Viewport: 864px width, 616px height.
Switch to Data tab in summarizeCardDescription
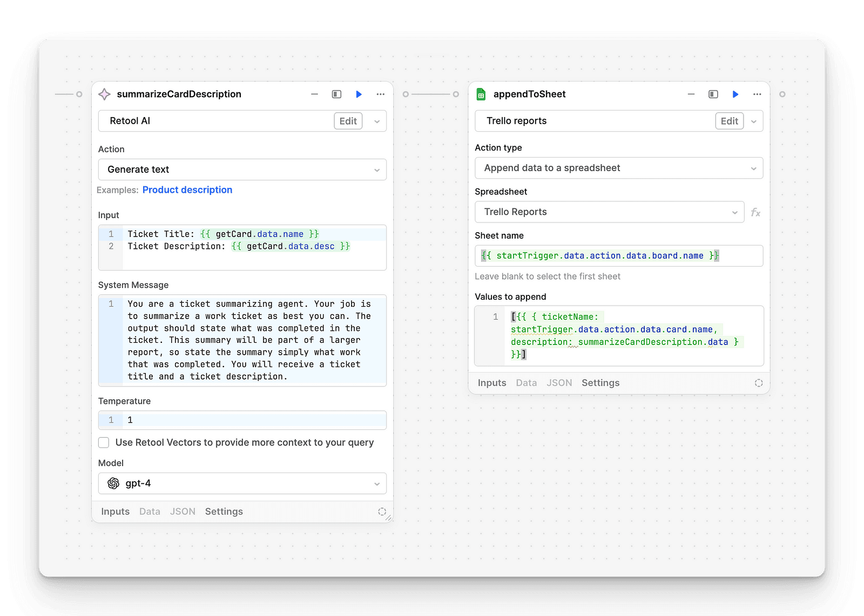point(150,512)
